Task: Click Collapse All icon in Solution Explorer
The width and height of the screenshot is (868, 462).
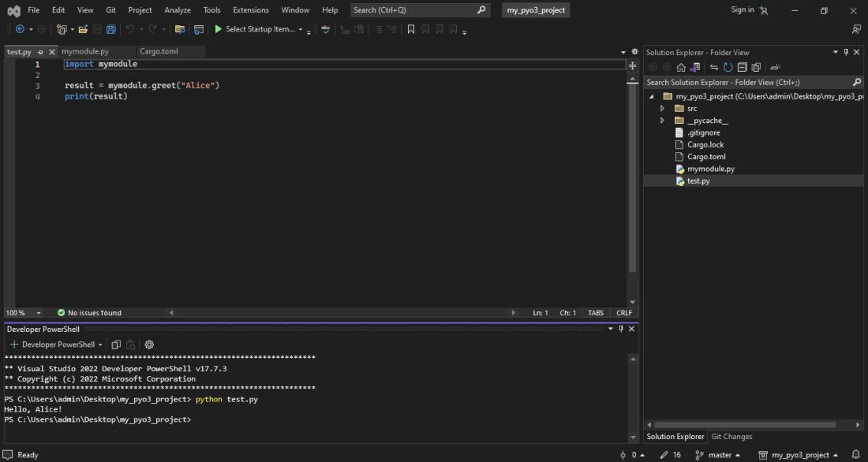Action: (742, 67)
